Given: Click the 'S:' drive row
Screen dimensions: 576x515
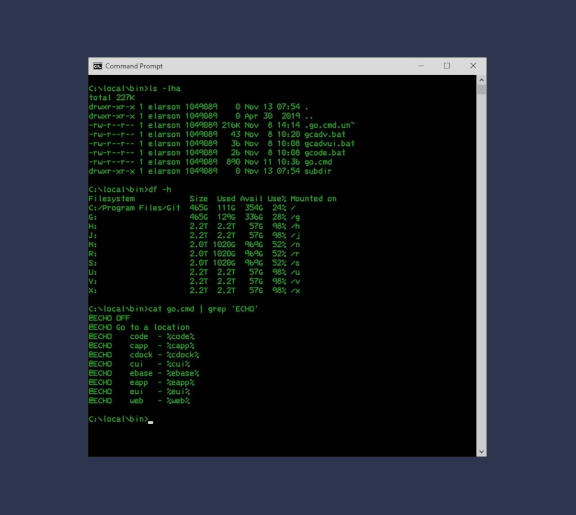Looking at the screenshot, I should (x=194, y=263).
